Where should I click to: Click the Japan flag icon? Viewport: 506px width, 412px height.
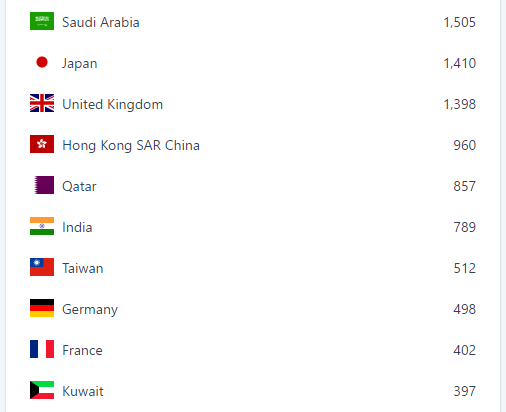[42, 62]
